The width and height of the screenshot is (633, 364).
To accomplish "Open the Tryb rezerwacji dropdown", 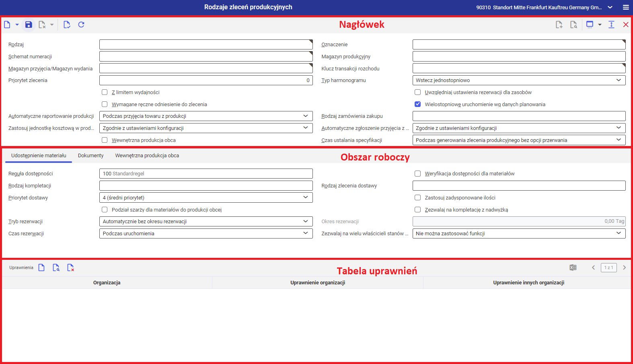I will [206, 222].
